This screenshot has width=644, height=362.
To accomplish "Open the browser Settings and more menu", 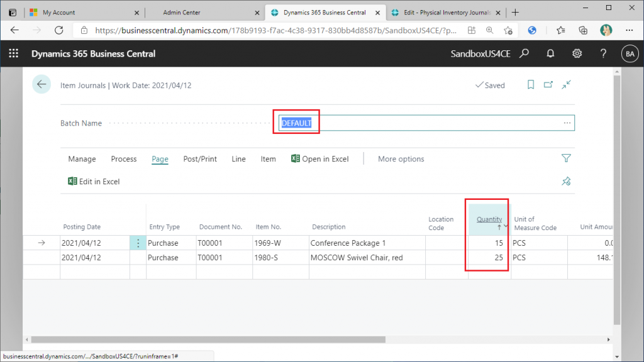I will pyautogui.click(x=629, y=30).
